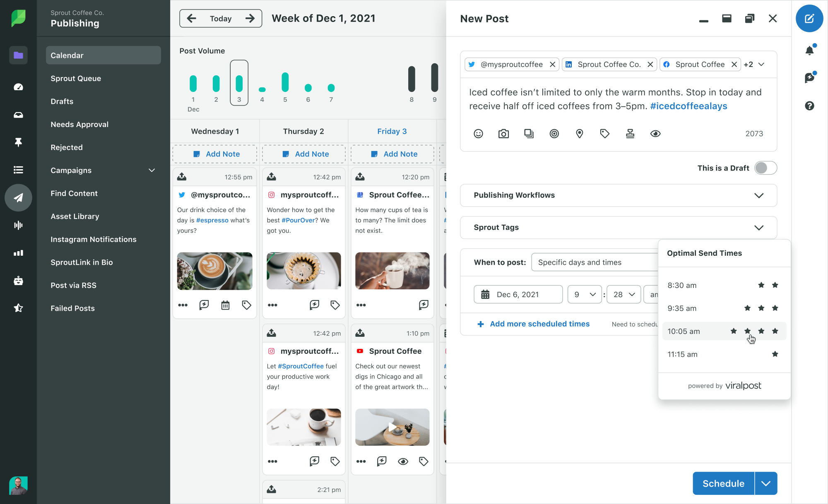Viewport: 828px width, 504px height.
Task: Click the Sprout Queue sidebar icon
Action: point(76,78)
